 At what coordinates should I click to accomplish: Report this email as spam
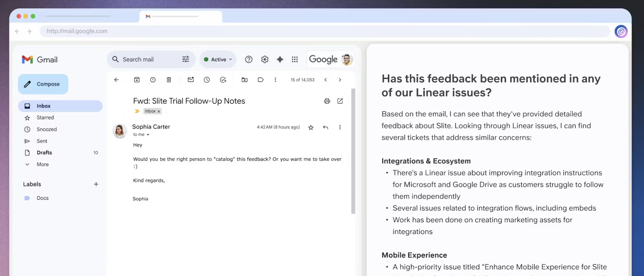click(153, 80)
